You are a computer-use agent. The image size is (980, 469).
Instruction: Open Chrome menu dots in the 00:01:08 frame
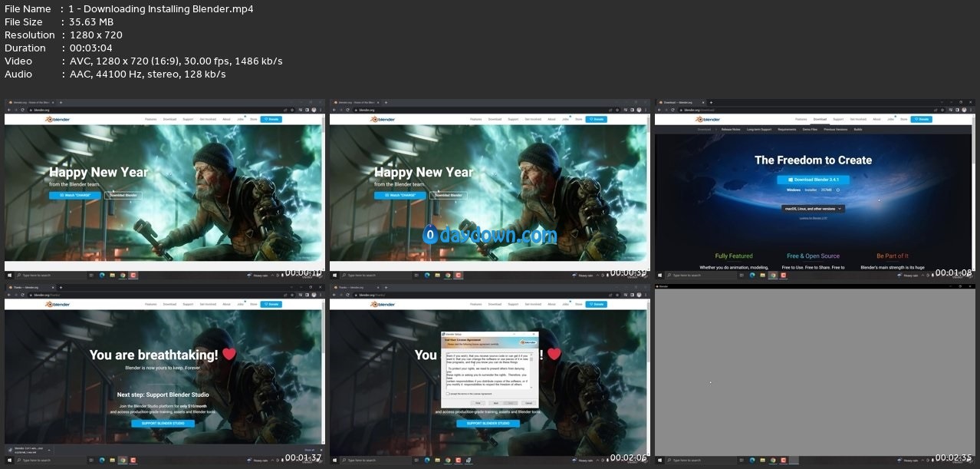point(970,110)
